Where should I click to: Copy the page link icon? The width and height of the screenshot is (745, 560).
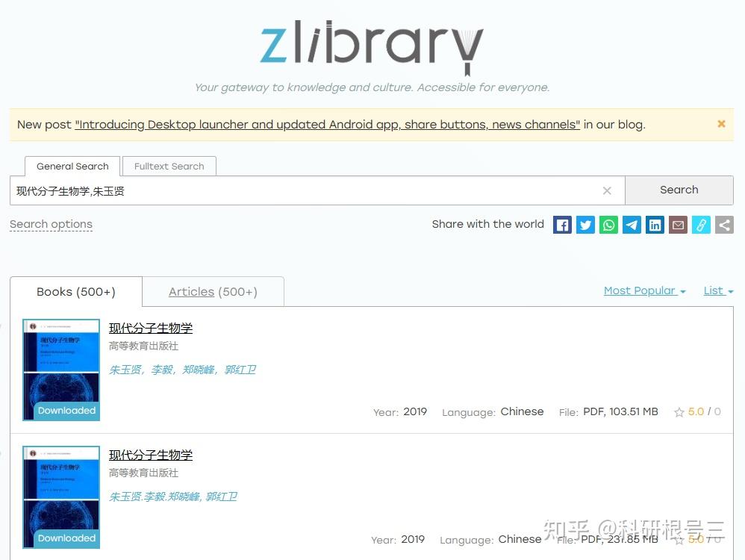click(x=701, y=225)
